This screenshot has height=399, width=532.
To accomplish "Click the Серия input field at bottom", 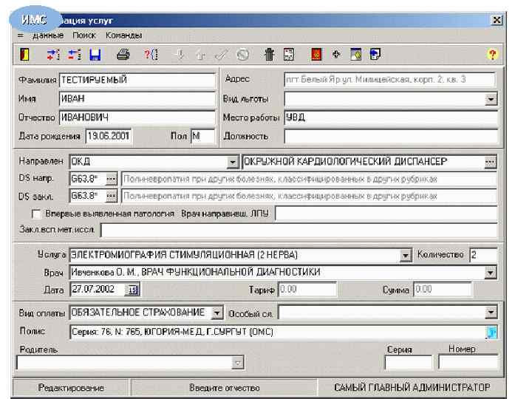I will 409,363.
